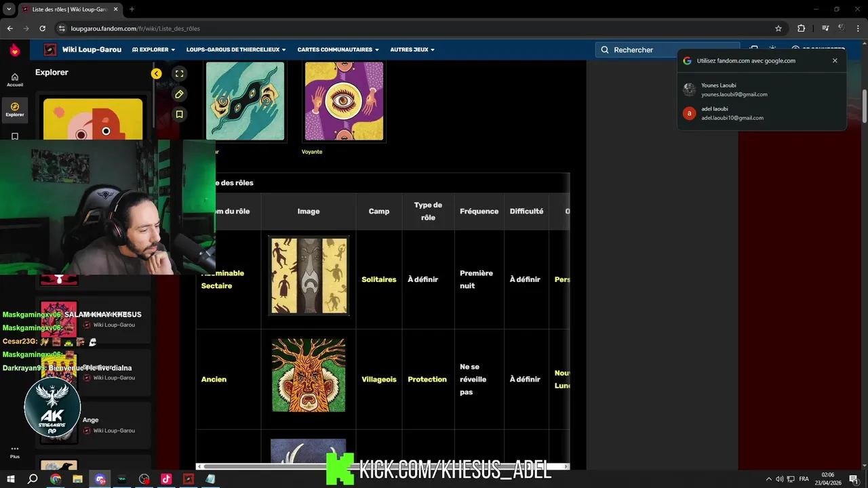Open the Ancien tree card image

tap(309, 375)
